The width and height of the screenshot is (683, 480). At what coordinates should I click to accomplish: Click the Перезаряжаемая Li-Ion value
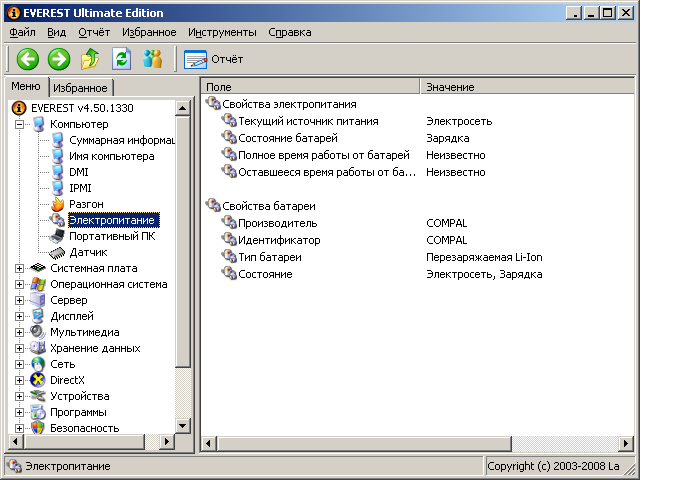click(x=484, y=257)
